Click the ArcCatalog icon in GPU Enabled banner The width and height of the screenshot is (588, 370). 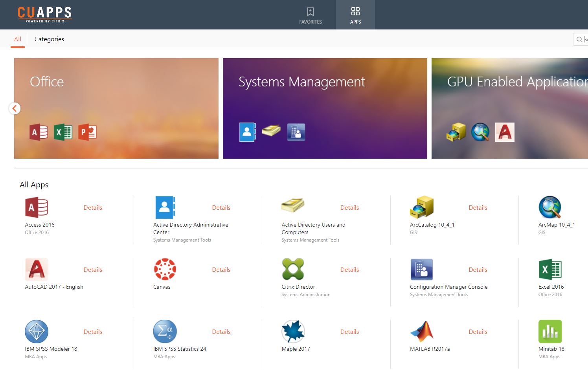456,132
